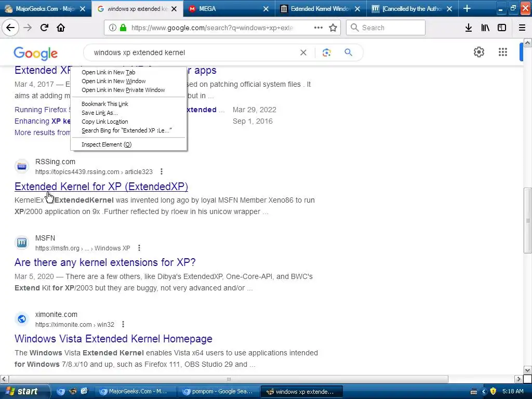Close the MajorGeeks.Com tab
The width and height of the screenshot is (532, 399).
(83, 9)
